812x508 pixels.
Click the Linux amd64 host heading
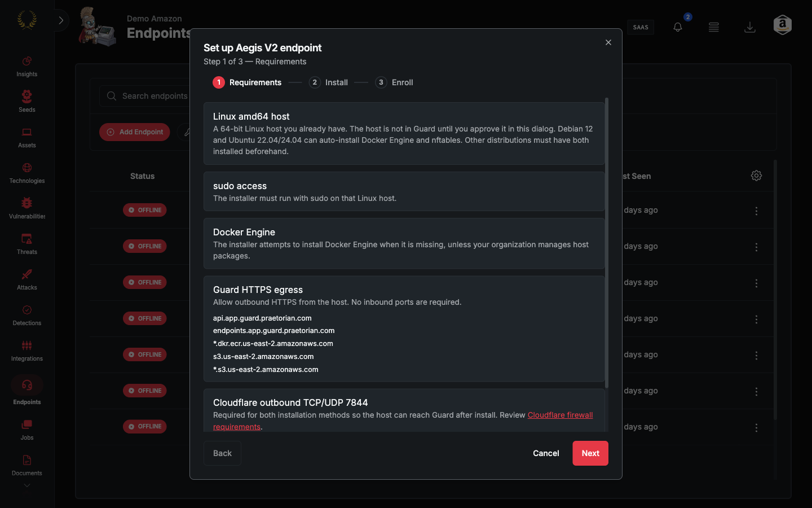pyautogui.click(x=251, y=116)
